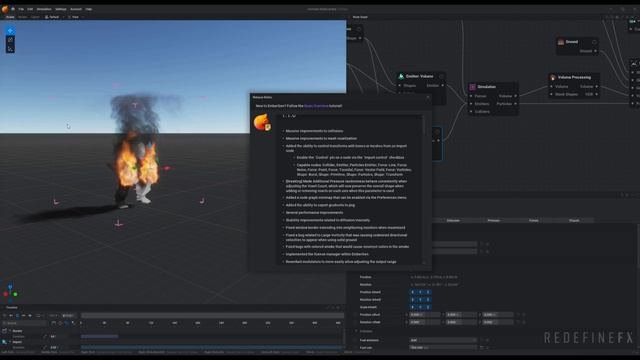Select the Volume Processing node title
The image size is (640, 360).
574,77
